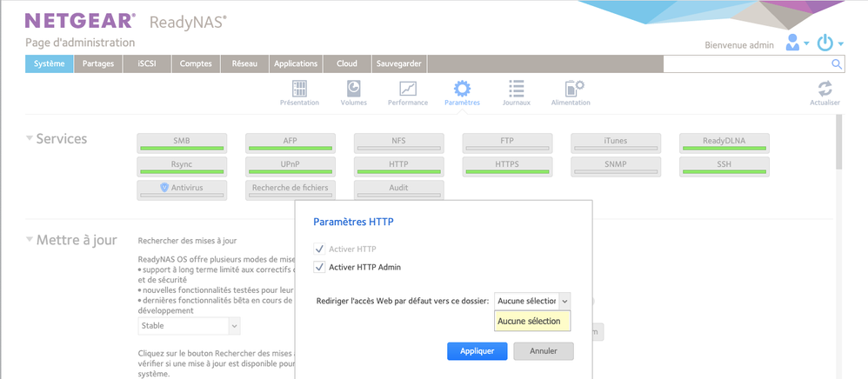Expand the user menu arrow
This screenshot has height=379, width=868.
(x=806, y=43)
